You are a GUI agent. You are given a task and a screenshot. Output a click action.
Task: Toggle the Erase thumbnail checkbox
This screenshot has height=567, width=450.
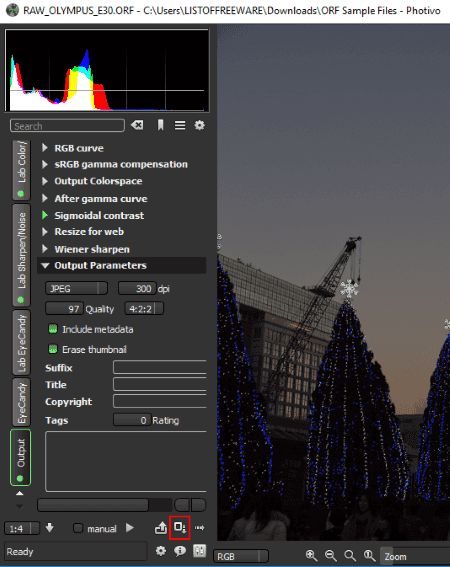(x=53, y=349)
